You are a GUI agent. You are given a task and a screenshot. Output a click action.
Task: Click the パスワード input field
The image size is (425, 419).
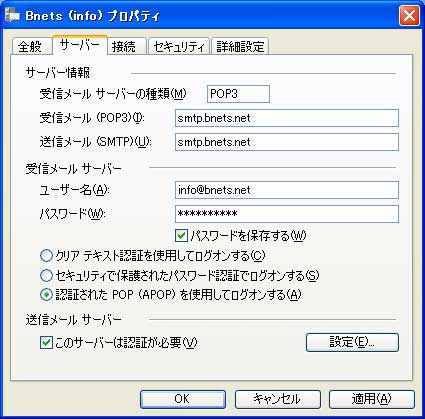point(287,214)
